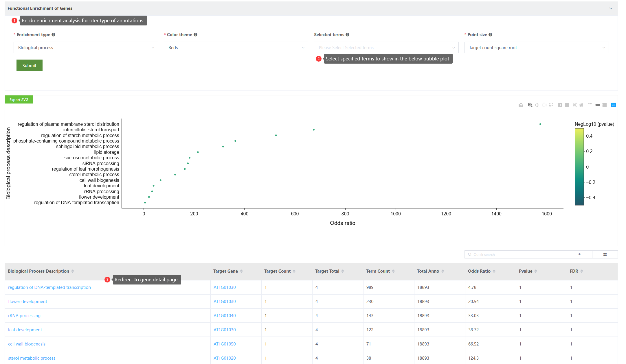Autoscale the plot axes
Viewport: 626px width, 364px height.
(x=574, y=105)
